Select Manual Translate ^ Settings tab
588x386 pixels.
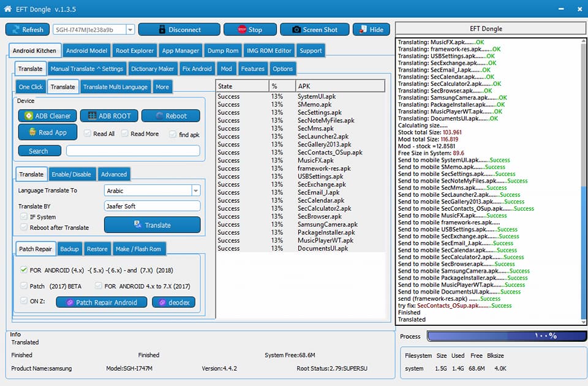point(86,69)
